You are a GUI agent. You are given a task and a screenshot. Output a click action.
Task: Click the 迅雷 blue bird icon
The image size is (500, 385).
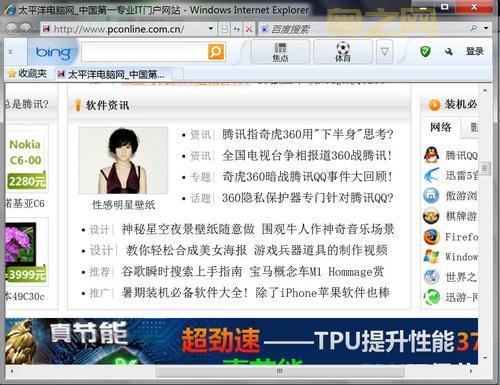coord(432,175)
